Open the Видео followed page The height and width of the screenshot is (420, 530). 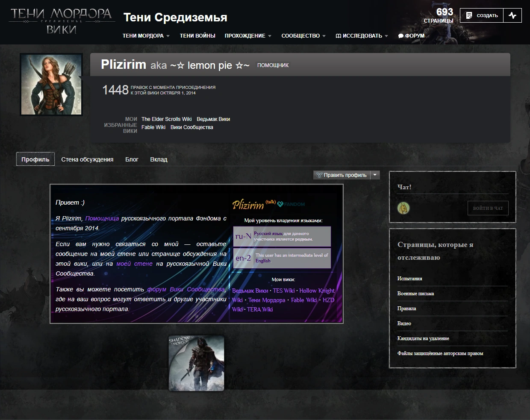click(x=404, y=323)
